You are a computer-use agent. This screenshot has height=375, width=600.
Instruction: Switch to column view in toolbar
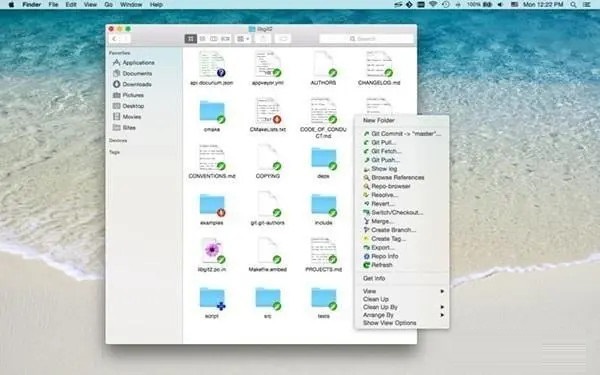pyautogui.click(x=214, y=39)
